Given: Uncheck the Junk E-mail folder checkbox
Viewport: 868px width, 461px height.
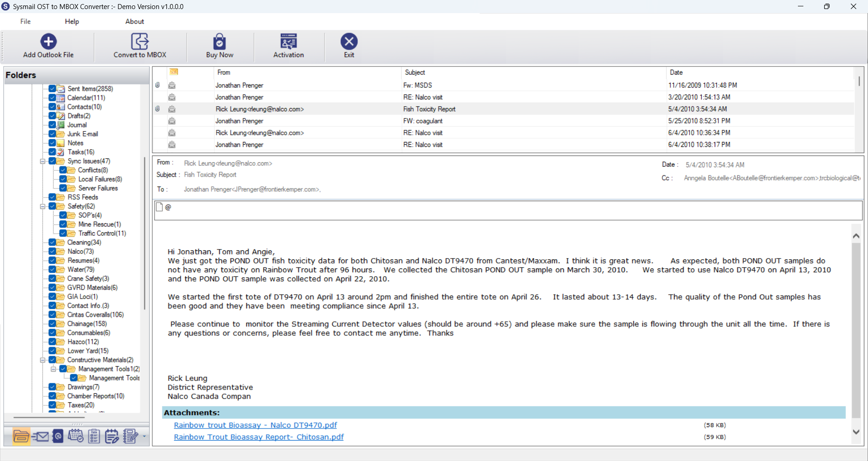Looking at the screenshot, I should pyautogui.click(x=52, y=134).
